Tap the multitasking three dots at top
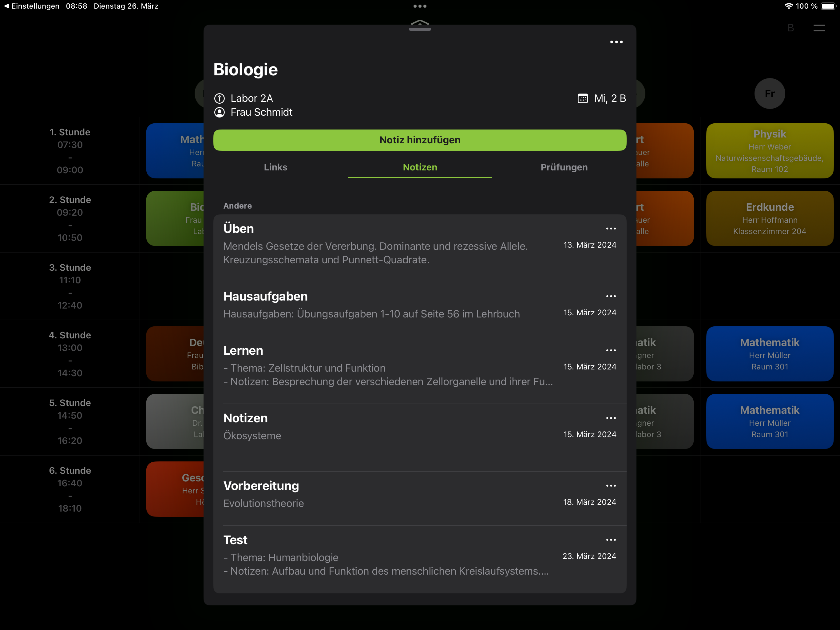The height and width of the screenshot is (630, 840). coord(420,6)
